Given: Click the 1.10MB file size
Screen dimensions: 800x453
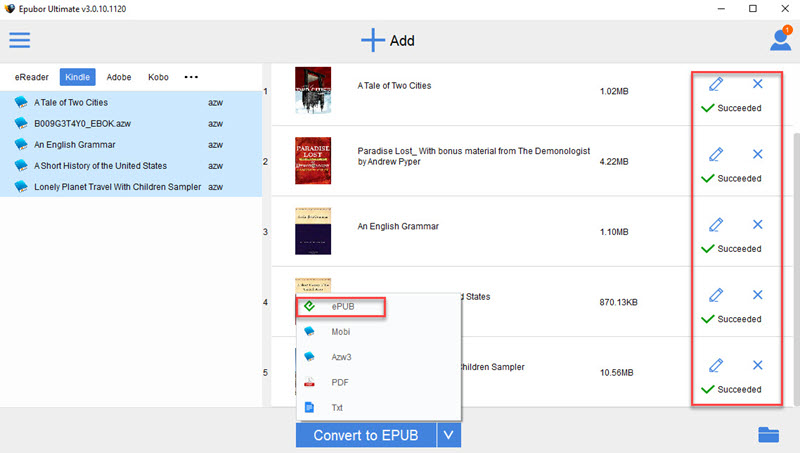Looking at the screenshot, I should pyautogui.click(x=614, y=232).
